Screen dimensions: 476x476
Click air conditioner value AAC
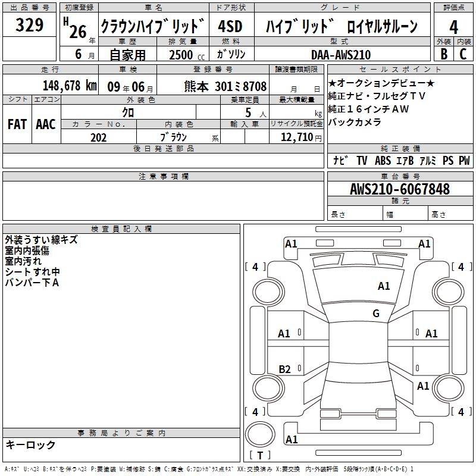coord(46,124)
